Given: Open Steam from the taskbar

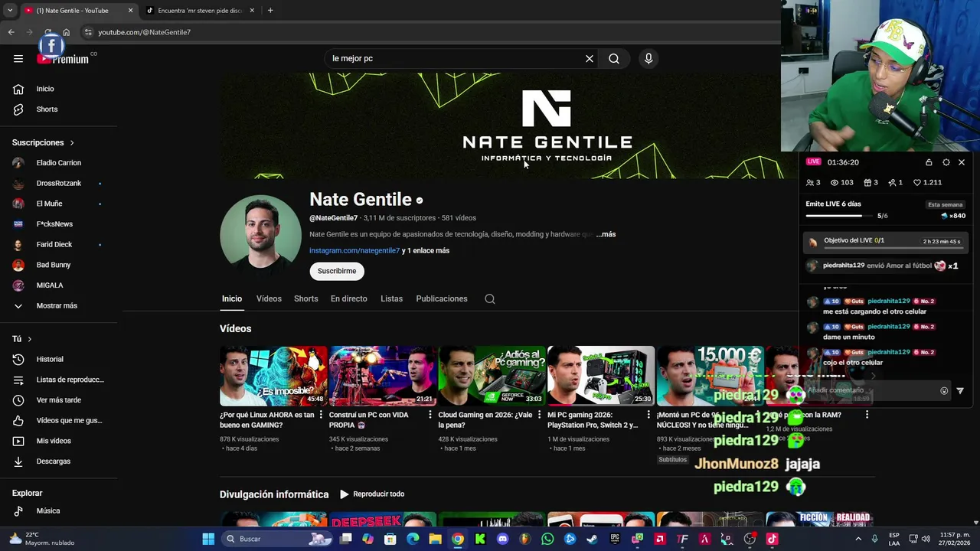Looking at the screenshot, I should pyautogui.click(x=592, y=539).
